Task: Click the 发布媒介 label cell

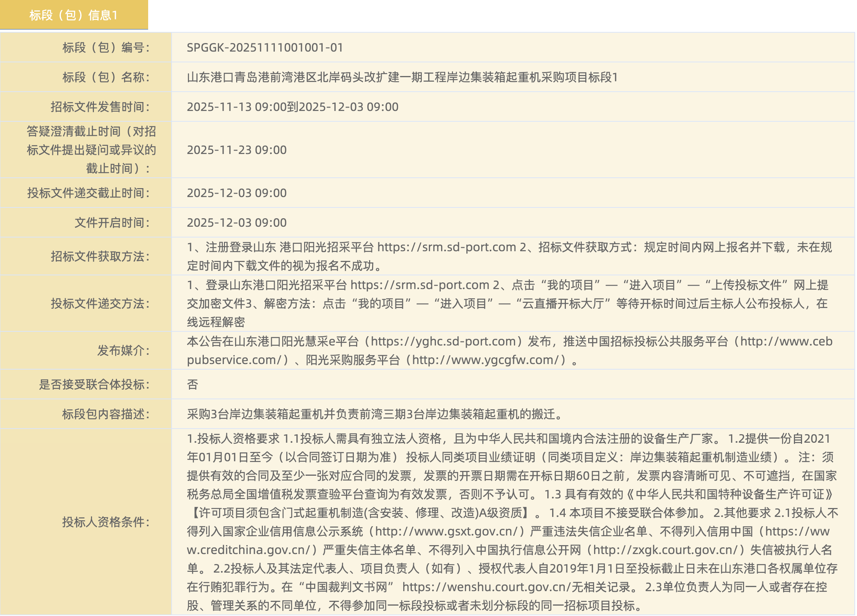Action: (x=123, y=351)
